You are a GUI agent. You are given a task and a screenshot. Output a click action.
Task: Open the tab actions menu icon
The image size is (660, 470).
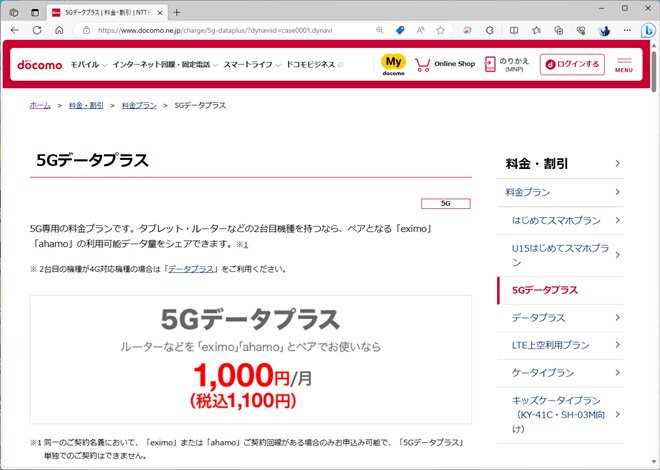(35, 13)
